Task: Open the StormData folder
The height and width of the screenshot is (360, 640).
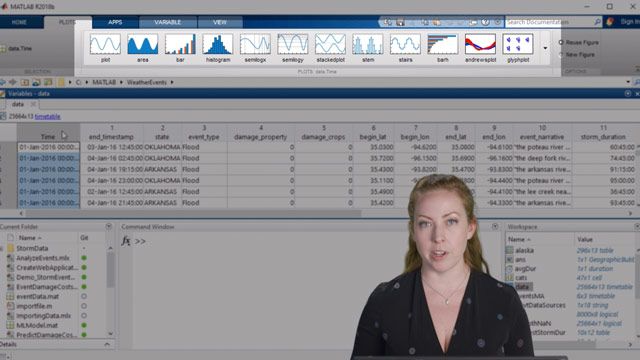Action: (x=32, y=248)
